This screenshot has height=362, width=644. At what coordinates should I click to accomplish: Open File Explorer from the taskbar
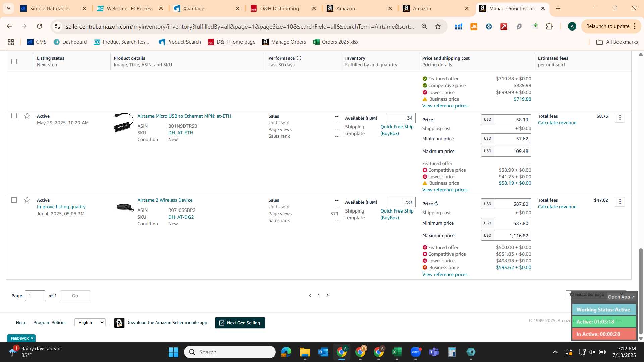point(305,352)
